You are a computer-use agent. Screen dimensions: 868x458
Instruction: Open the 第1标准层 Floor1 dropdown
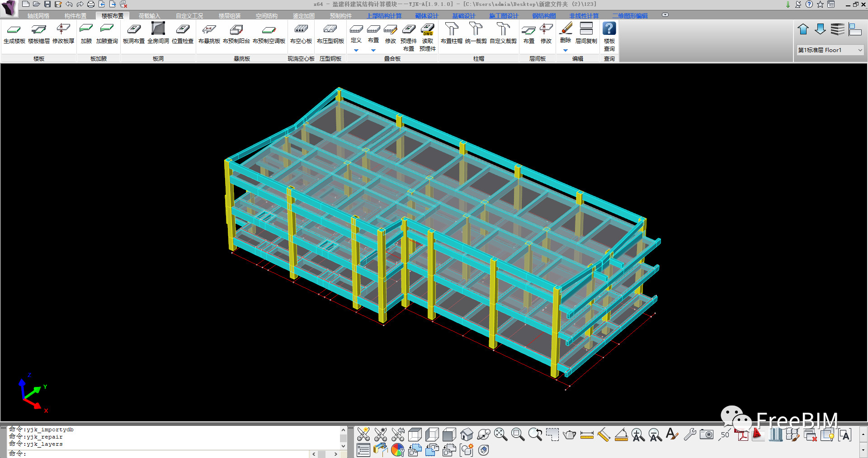click(830, 50)
